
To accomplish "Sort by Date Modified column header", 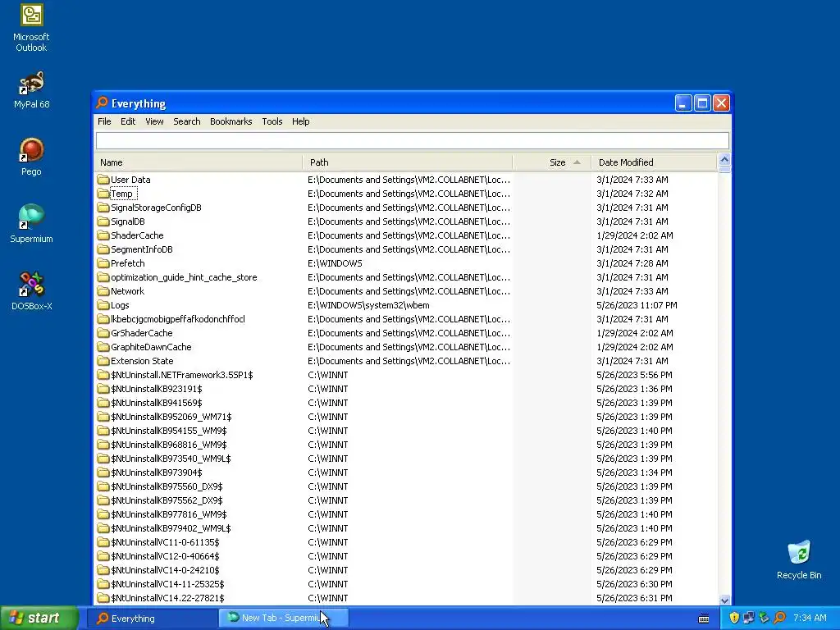I will click(x=654, y=162).
